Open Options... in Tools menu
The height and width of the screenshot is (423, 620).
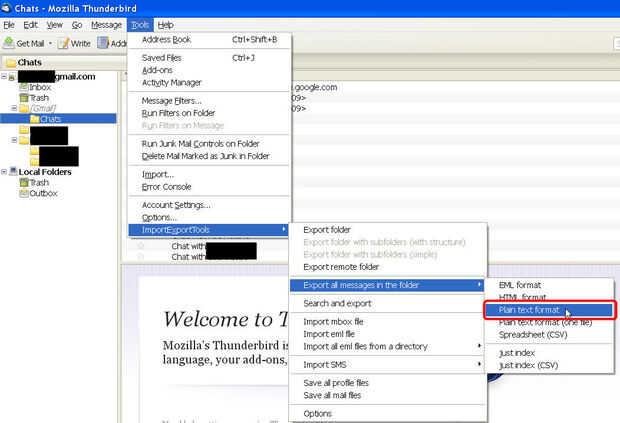point(210,217)
